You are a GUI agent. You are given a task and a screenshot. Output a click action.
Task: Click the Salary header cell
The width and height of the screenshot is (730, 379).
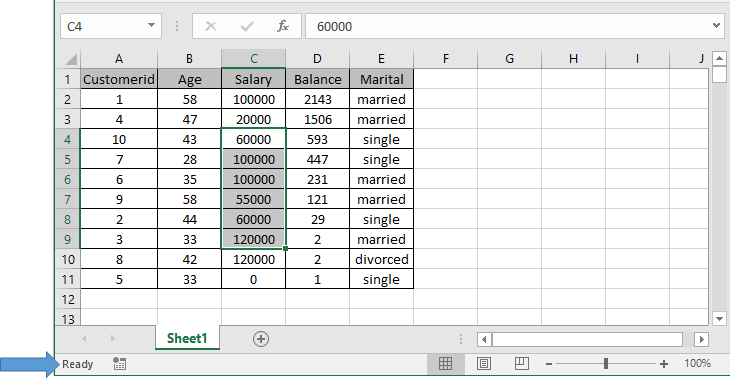(253, 79)
